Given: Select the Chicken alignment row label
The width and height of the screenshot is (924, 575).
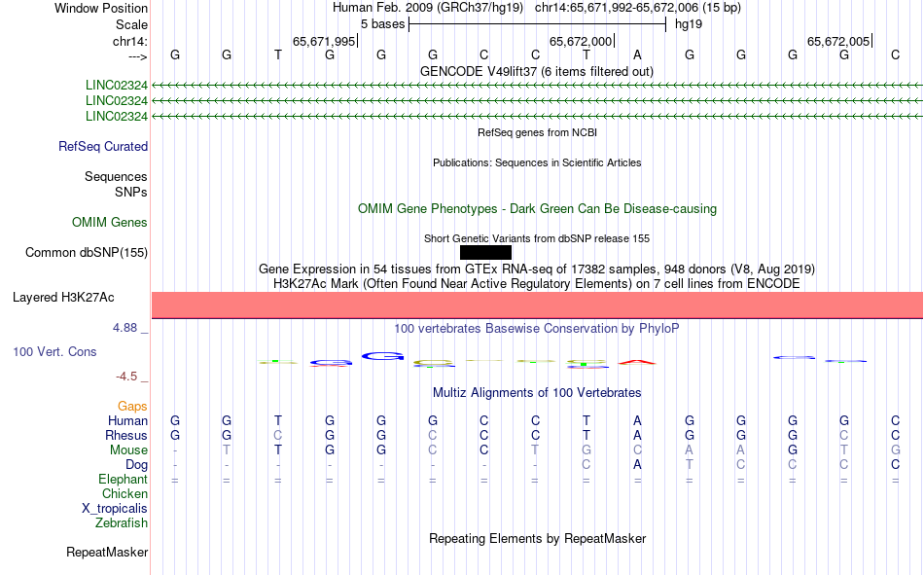Looking at the screenshot, I should coord(124,494).
